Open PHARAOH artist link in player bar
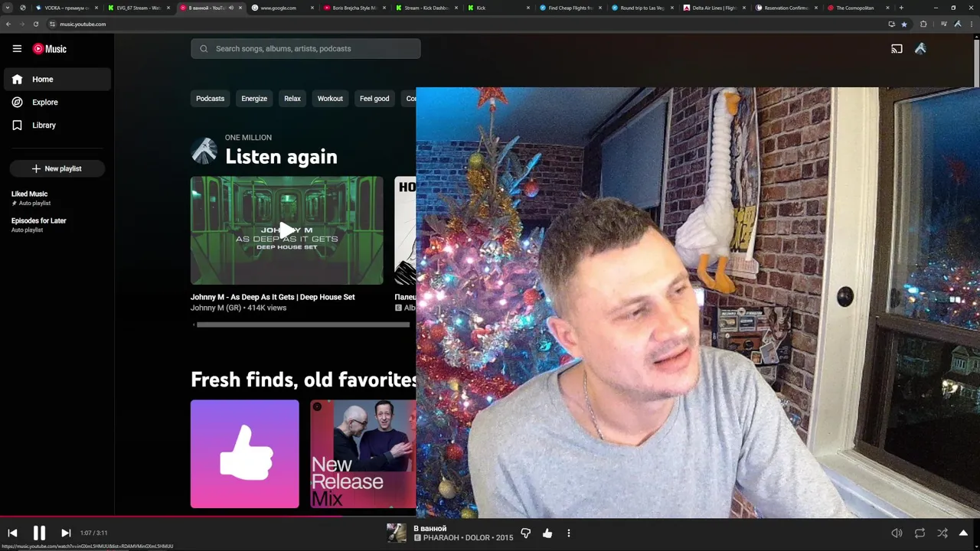The height and width of the screenshot is (551, 980). pos(442,538)
